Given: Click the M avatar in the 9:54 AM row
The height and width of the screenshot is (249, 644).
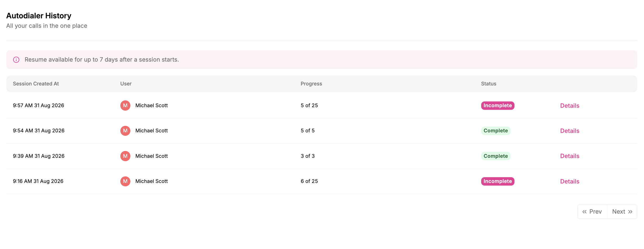Looking at the screenshot, I should coord(125,131).
